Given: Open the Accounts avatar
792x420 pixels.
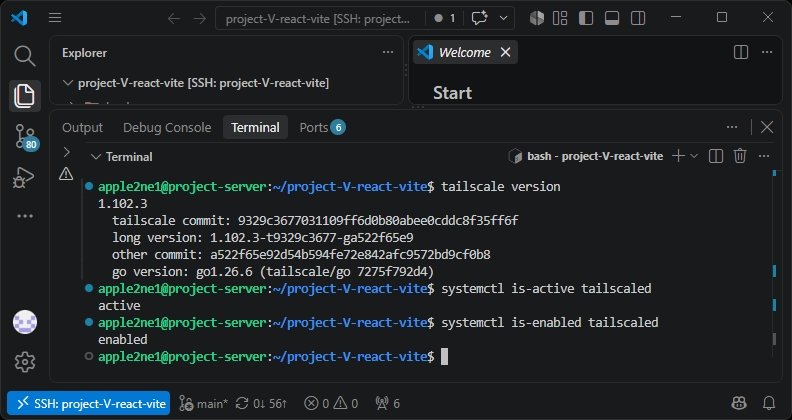Looking at the screenshot, I should pos(25,322).
